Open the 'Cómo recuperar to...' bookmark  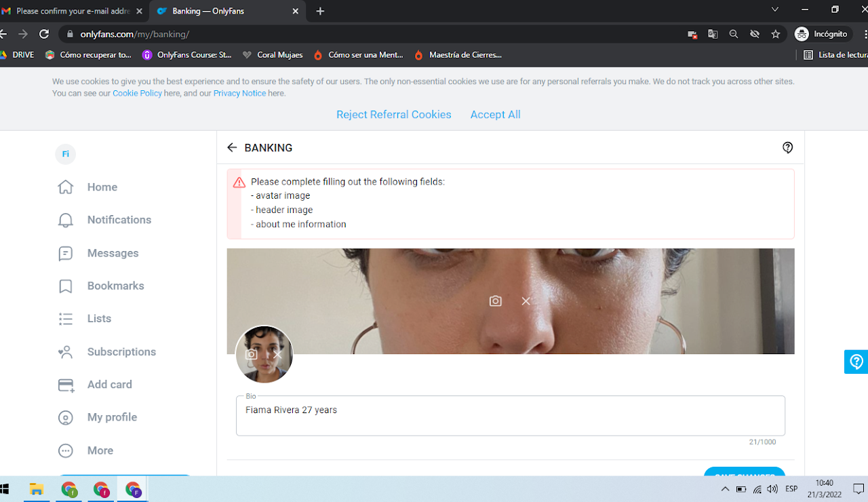[88, 55]
